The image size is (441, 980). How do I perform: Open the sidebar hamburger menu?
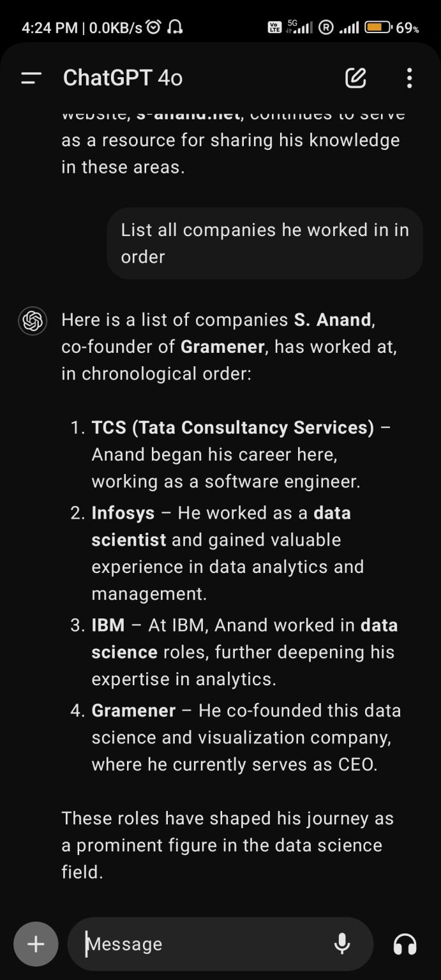pyautogui.click(x=31, y=78)
